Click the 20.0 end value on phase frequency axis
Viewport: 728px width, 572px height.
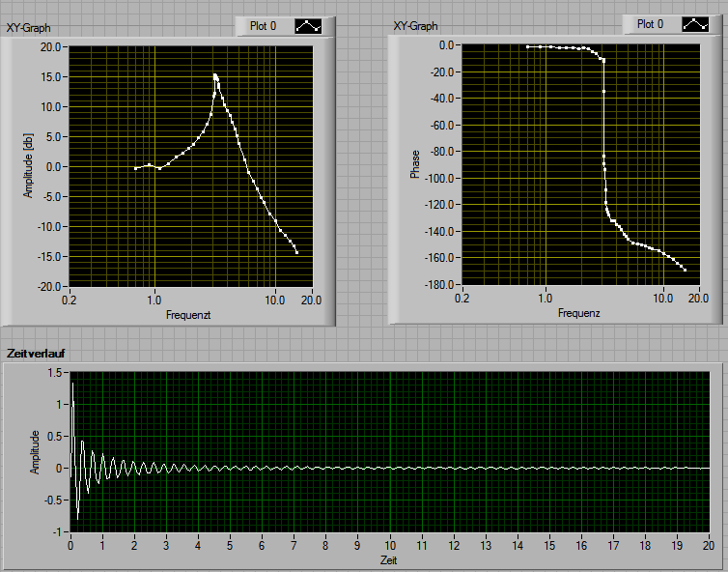pyautogui.click(x=698, y=298)
